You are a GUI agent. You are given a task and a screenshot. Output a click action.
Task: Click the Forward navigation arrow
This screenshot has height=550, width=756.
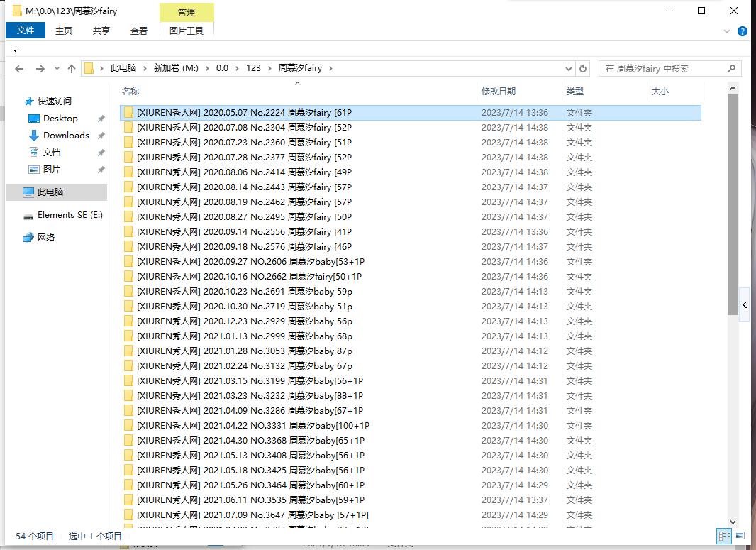(x=40, y=69)
